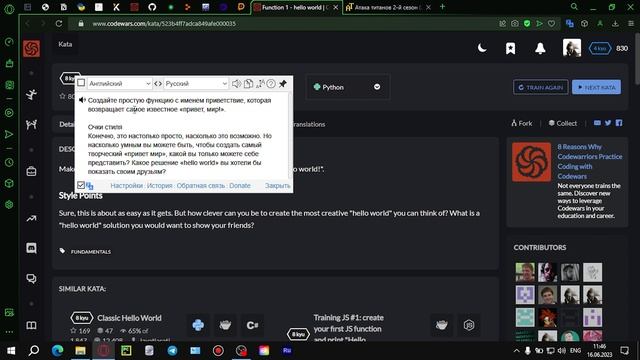Click the Next Kata button

pos(596,87)
